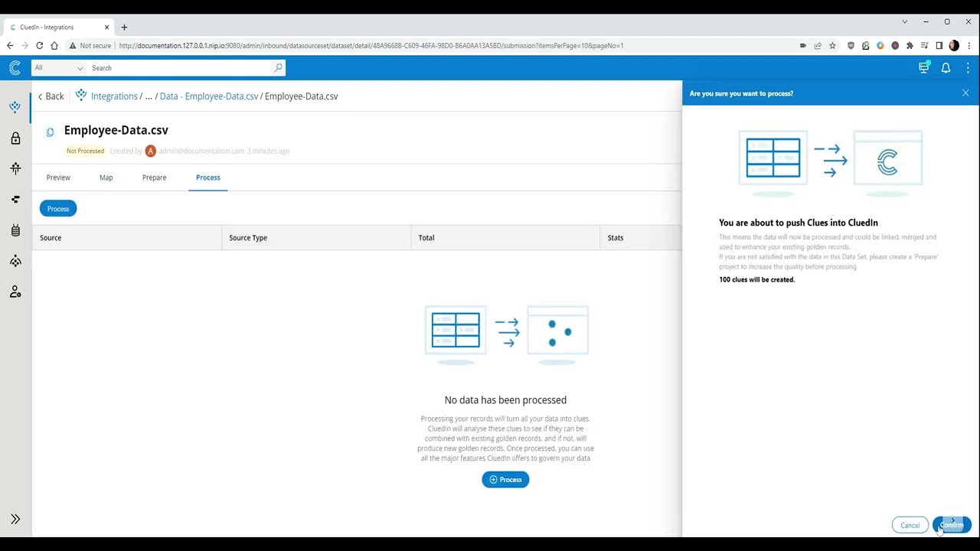The width and height of the screenshot is (980, 551).
Task: Open the database stack sidebar icon
Action: [x=15, y=230]
